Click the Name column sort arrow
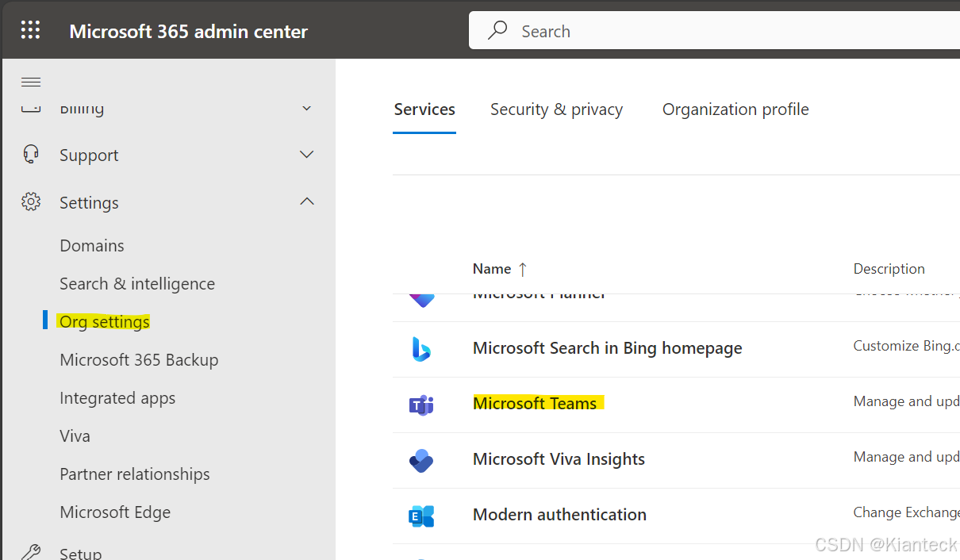 click(x=522, y=269)
